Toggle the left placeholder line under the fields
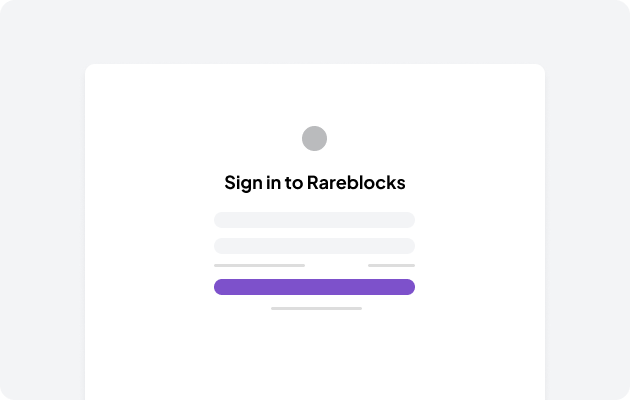Viewport: 630px width, 400px height. (259, 265)
